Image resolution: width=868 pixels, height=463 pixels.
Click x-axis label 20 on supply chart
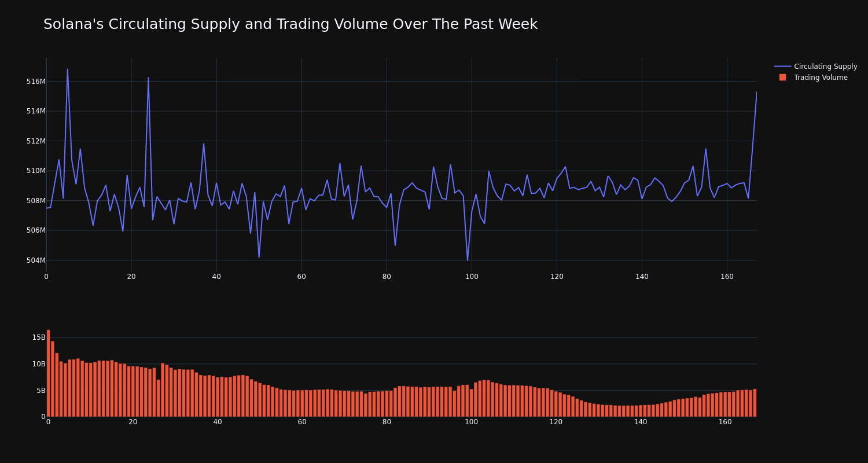[x=131, y=277]
